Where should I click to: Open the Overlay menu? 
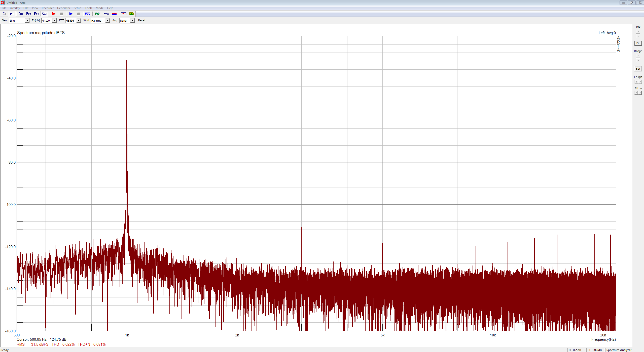pyautogui.click(x=15, y=8)
